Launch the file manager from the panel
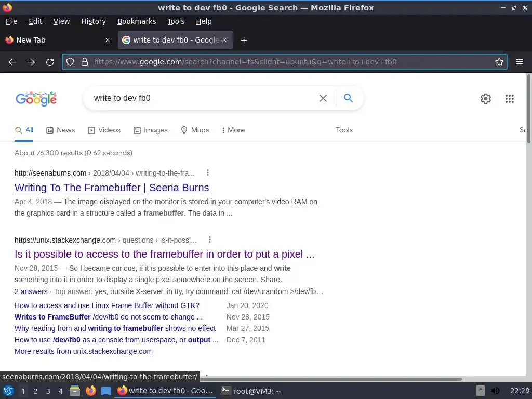532x399 pixels. coord(75,391)
